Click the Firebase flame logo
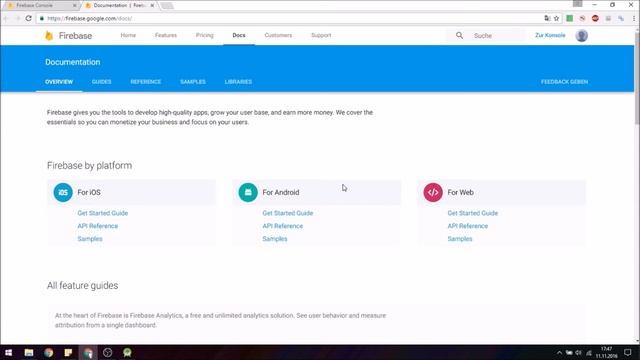Viewport: 640px width, 360px height. [x=49, y=36]
